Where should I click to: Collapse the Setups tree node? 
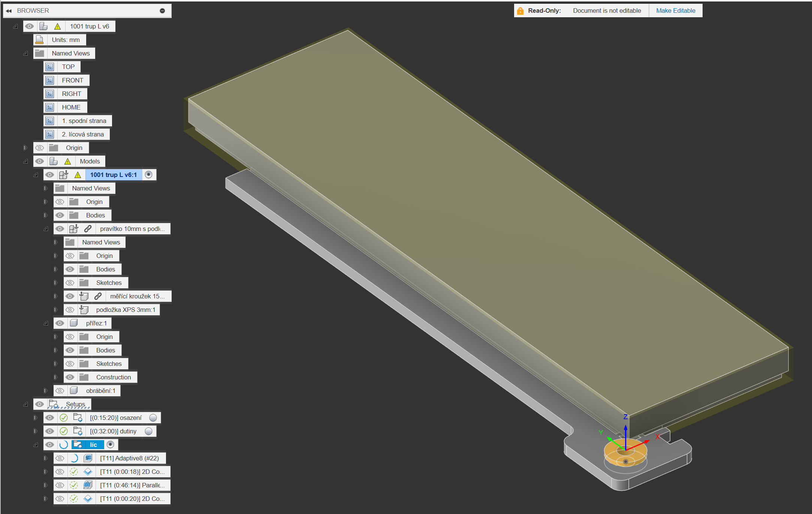(25, 404)
